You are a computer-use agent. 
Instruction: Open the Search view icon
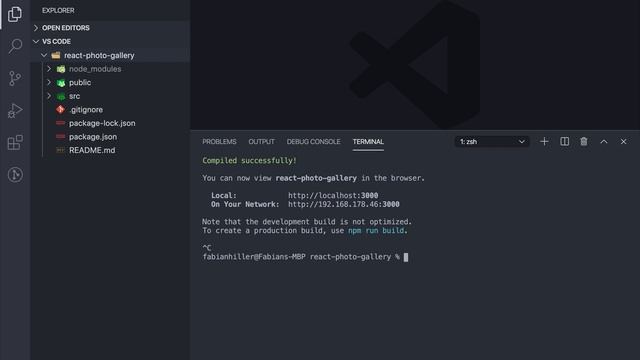(x=15, y=46)
